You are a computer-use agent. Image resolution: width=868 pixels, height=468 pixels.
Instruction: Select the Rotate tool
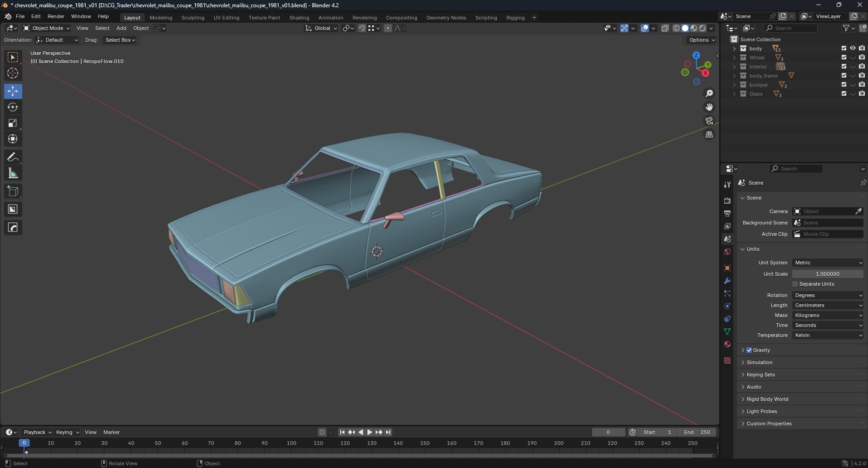click(x=13, y=107)
